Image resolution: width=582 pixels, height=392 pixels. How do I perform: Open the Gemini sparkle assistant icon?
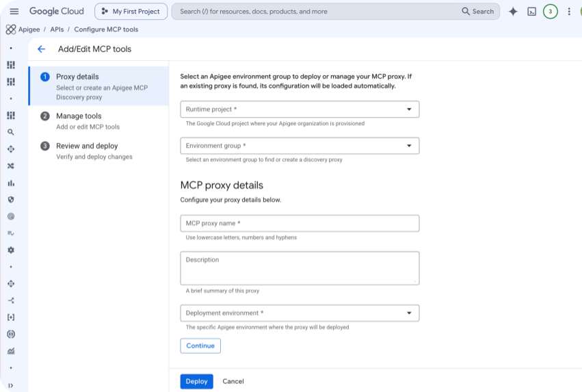(x=513, y=12)
